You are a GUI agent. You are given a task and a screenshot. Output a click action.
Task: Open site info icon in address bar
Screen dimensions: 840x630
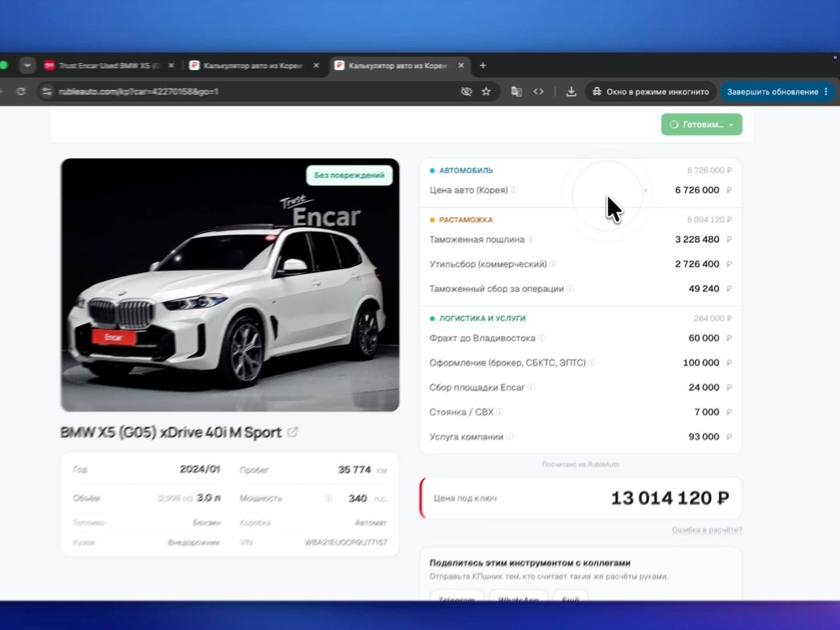pyautogui.click(x=47, y=92)
